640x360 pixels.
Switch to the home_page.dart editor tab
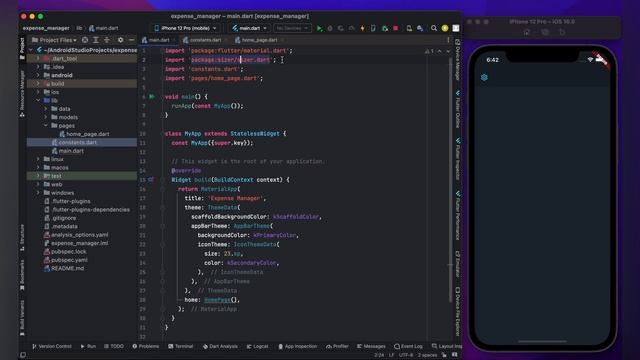[258, 40]
